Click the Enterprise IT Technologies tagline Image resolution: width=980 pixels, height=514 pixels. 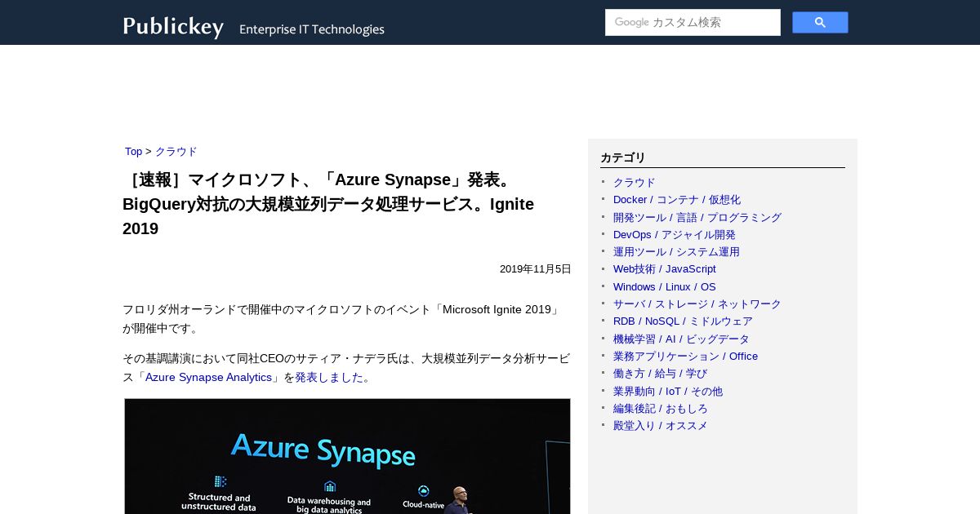(x=312, y=29)
